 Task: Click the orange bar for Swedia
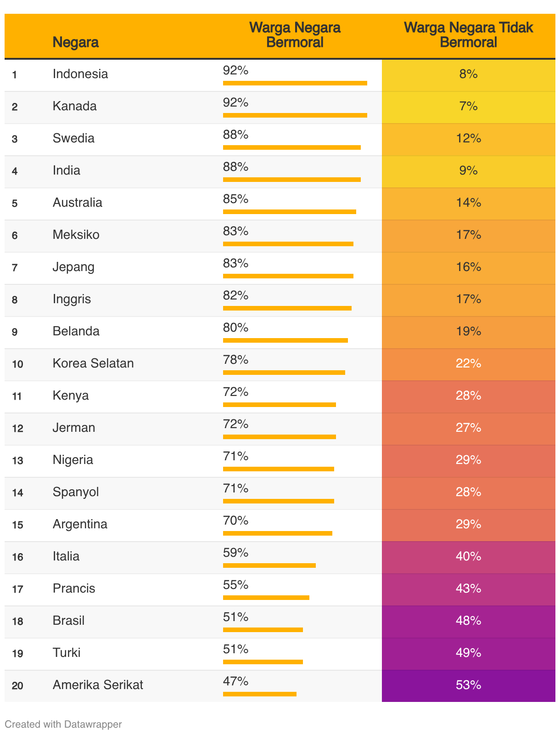click(x=291, y=147)
